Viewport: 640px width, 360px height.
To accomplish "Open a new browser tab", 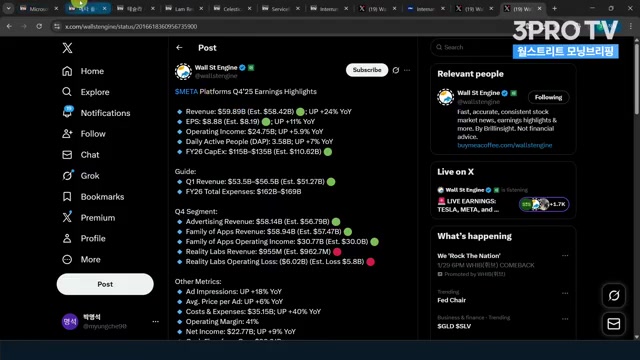I will [554, 8].
